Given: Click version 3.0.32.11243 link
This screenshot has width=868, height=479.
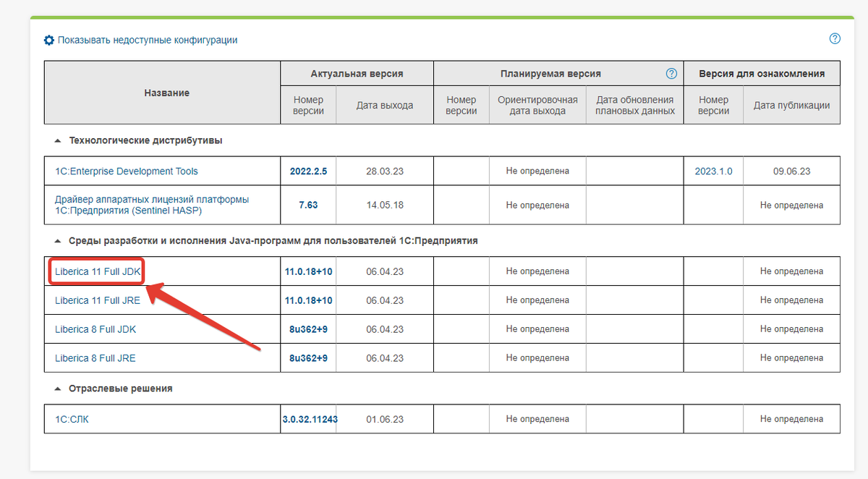Looking at the screenshot, I should click(x=310, y=419).
